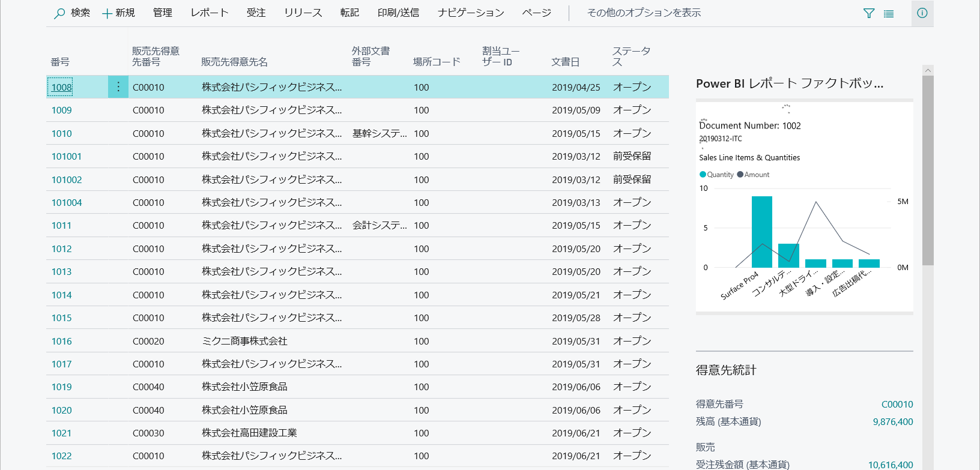The image size is (980, 470).
Task: Toggle the information FactBox pane icon
Action: pyautogui.click(x=922, y=13)
